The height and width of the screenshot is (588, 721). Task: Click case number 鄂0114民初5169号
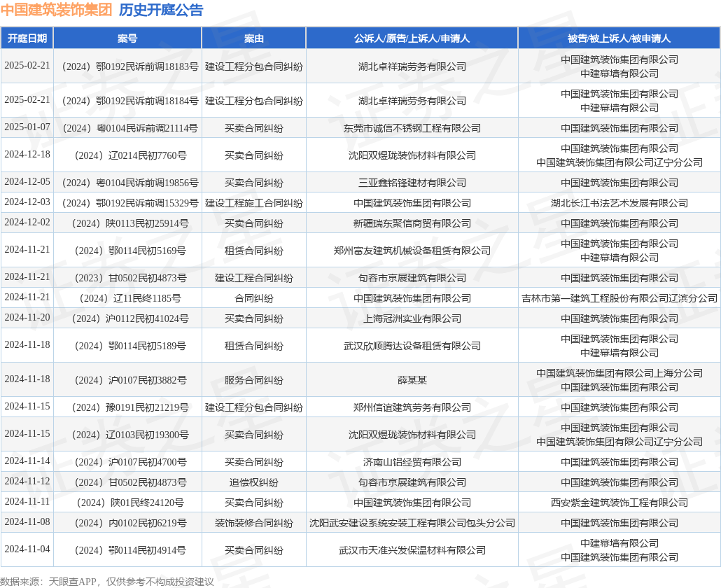(130, 251)
